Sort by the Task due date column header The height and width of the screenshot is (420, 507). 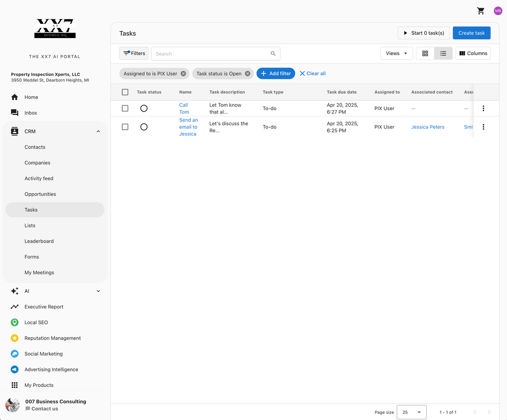[341, 92]
